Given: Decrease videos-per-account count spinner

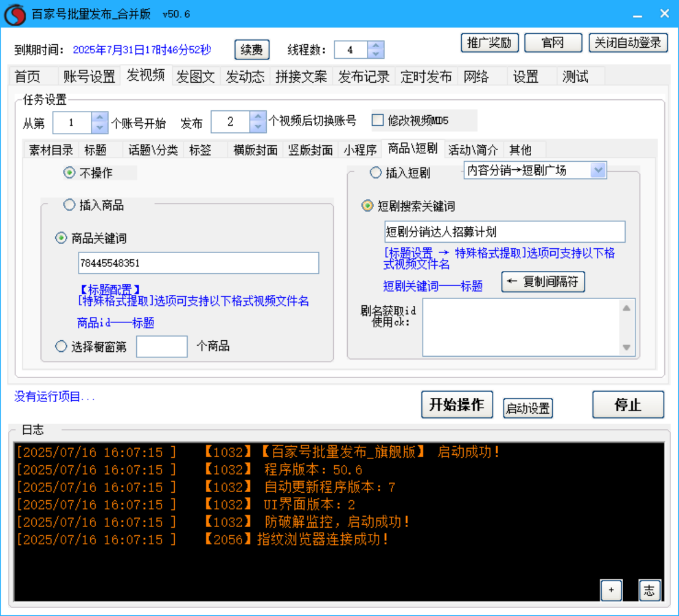Looking at the screenshot, I should (258, 127).
